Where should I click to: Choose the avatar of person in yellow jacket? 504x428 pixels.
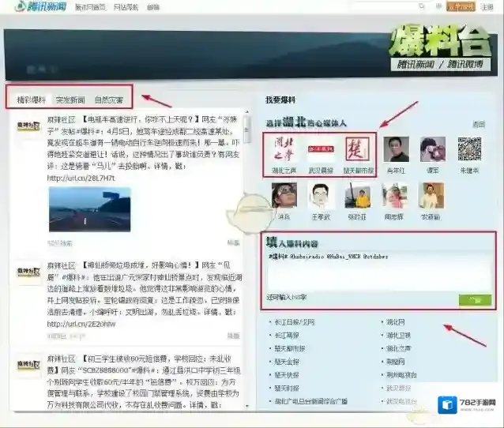[x=357, y=195]
